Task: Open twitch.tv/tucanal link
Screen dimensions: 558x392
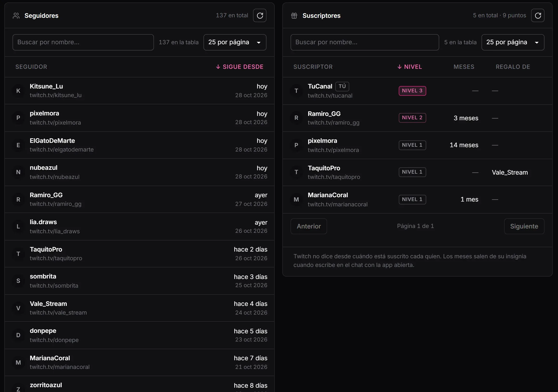Action: pos(330,96)
